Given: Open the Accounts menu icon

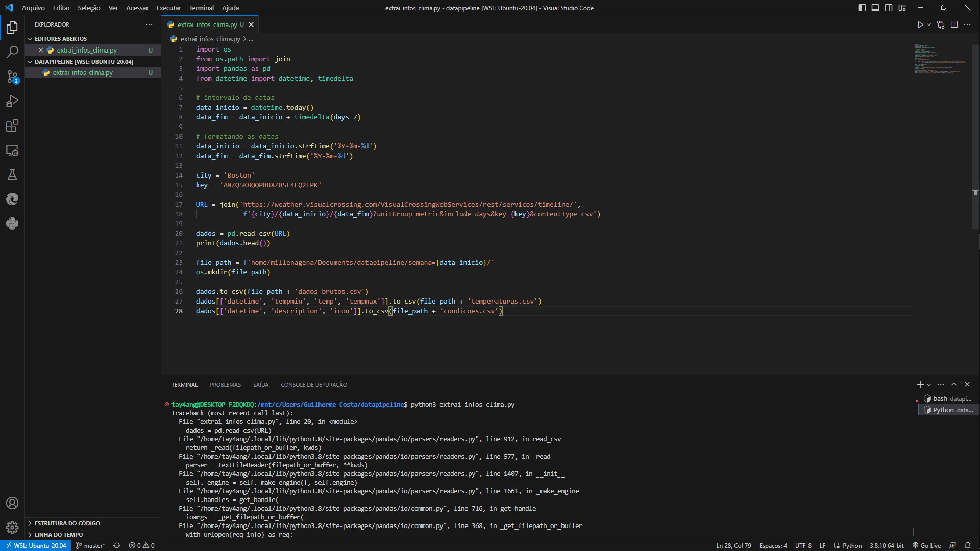Looking at the screenshot, I should click(x=12, y=503).
